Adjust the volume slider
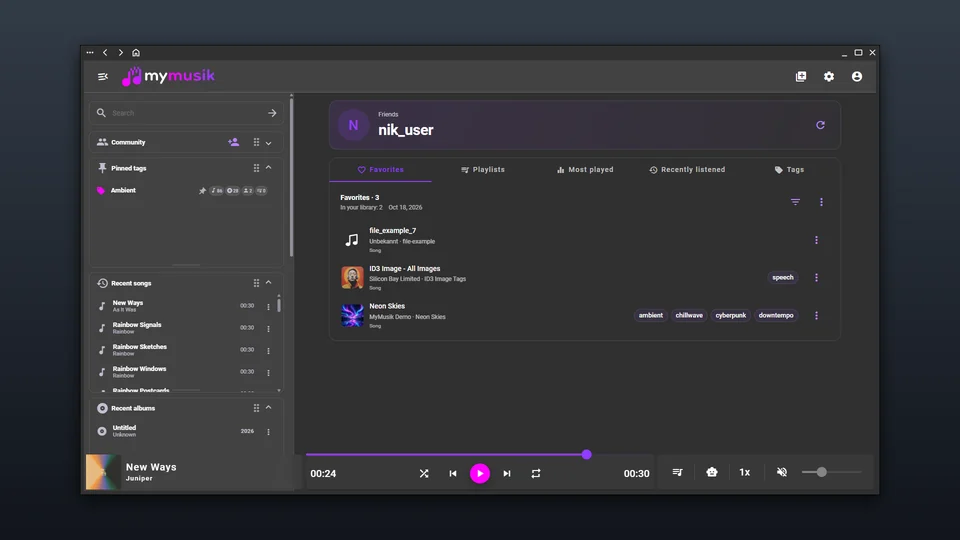 click(831, 472)
